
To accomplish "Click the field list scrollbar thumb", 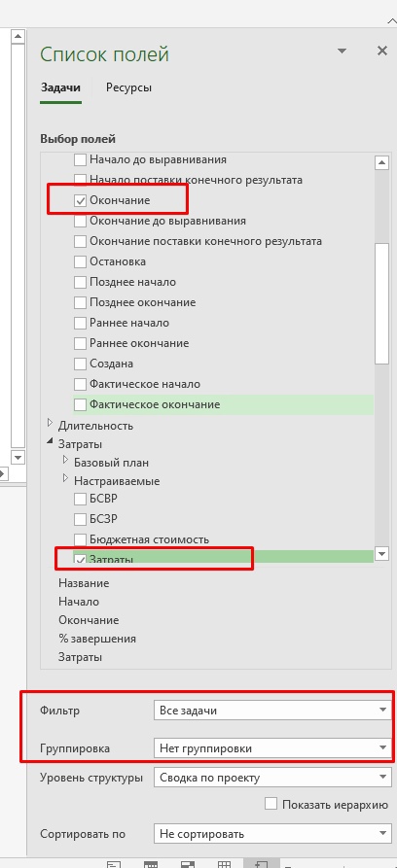I will coord(381,303).
